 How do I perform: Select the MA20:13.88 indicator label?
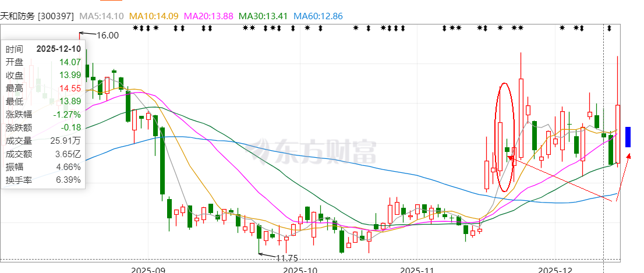coord(209,16)
